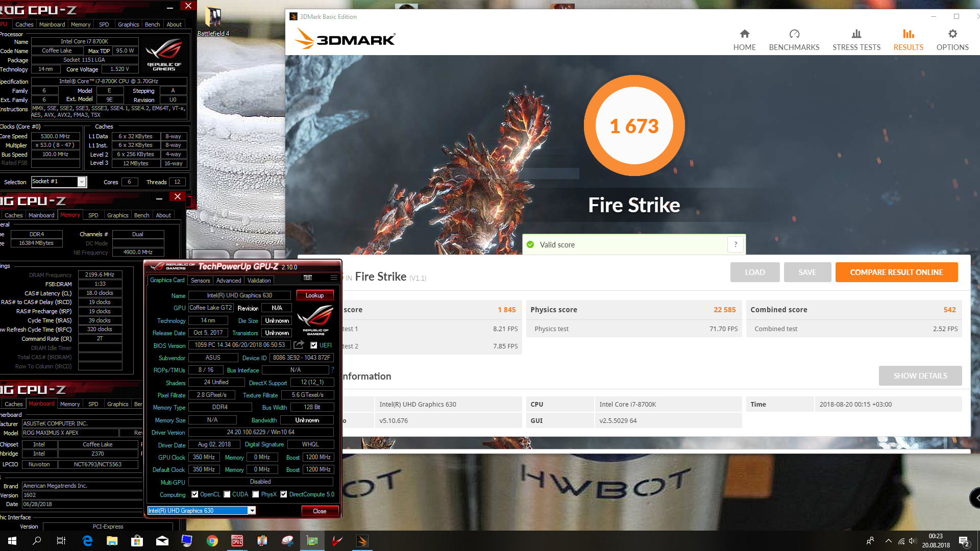Click the Bus Interface question mark in GPU-Z
This screenshot has height=551, width=980.
click(333, 370)
